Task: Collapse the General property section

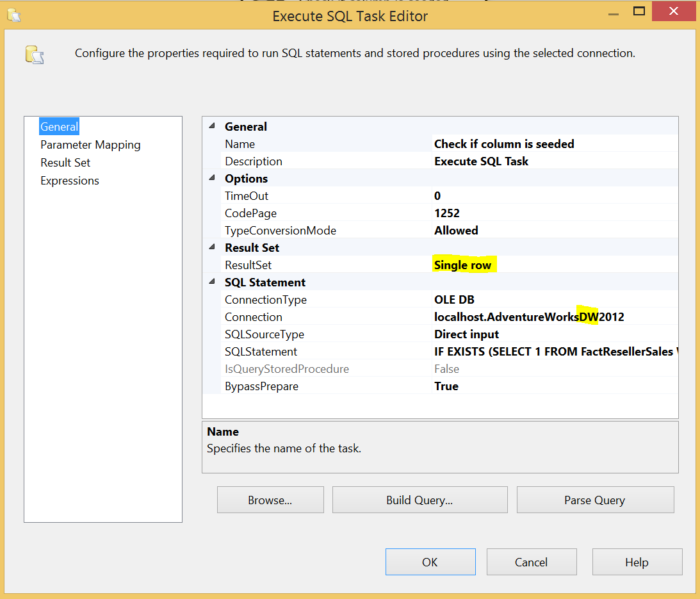Action: click(212, 126)
